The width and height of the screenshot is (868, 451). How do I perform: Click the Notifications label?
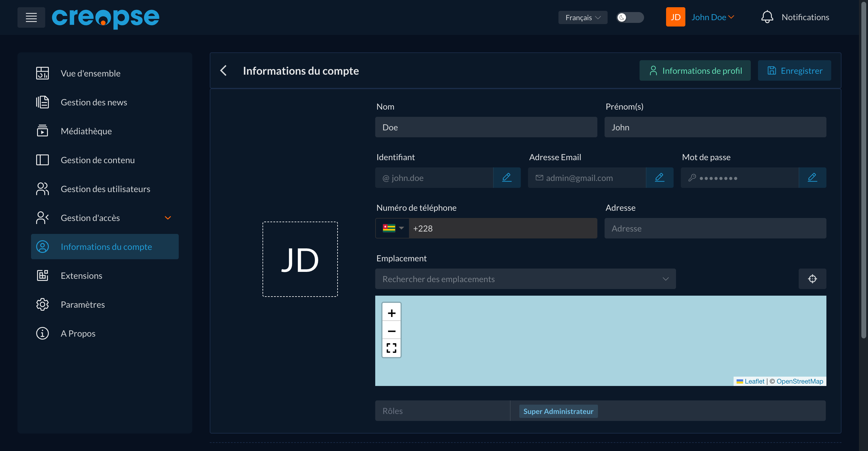tap(805, 17)
